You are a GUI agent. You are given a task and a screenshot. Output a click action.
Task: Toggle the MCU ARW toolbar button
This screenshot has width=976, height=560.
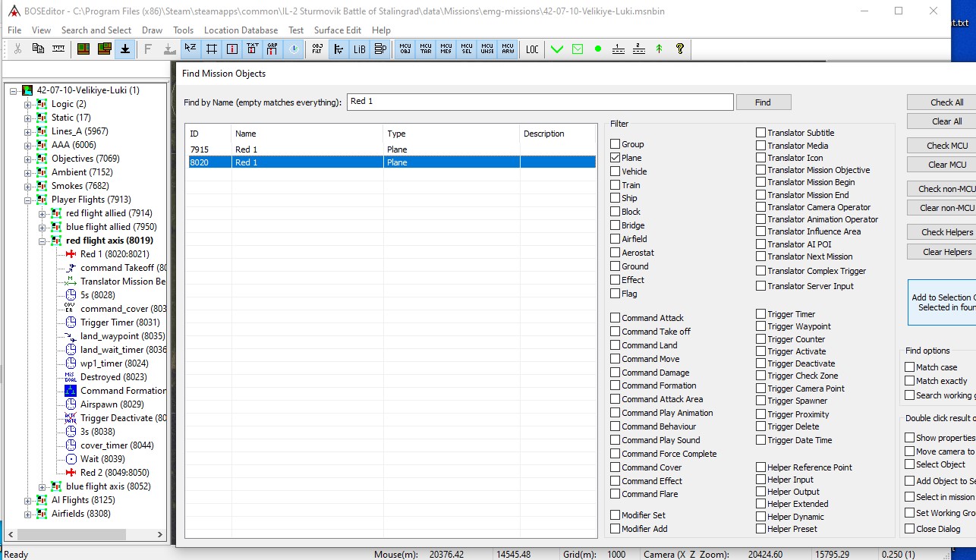click(x=508, y=49)
